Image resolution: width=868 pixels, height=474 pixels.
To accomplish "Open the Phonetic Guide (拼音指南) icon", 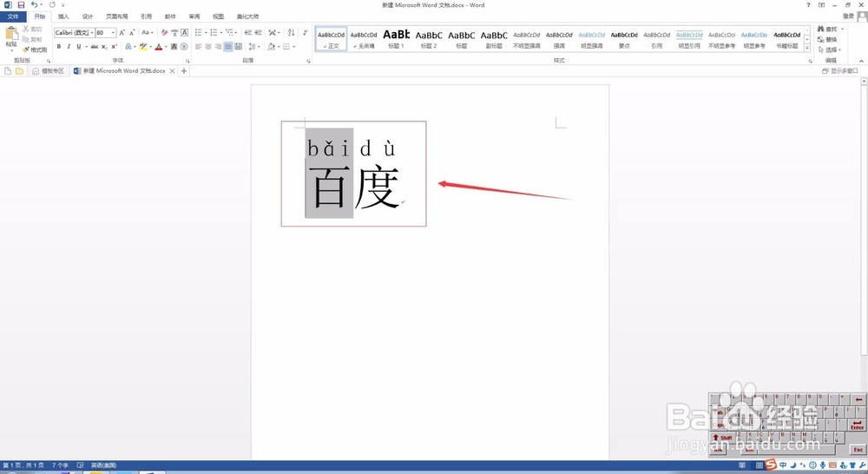I will [174, 33].
